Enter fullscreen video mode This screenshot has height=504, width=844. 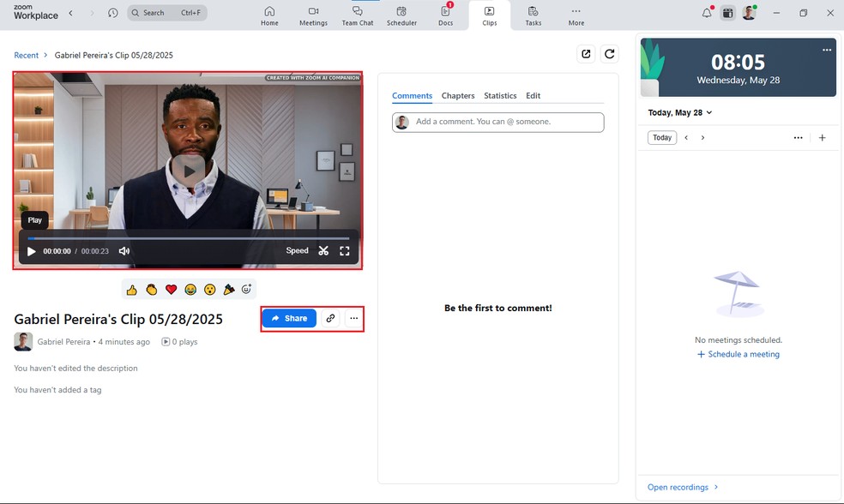pyautogui.click(x=345, y=251)
